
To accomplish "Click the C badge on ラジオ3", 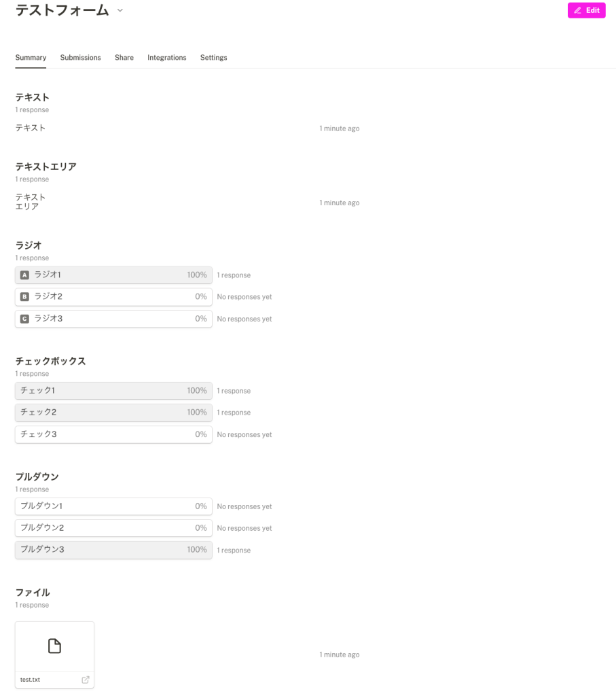I will point(25,319).
